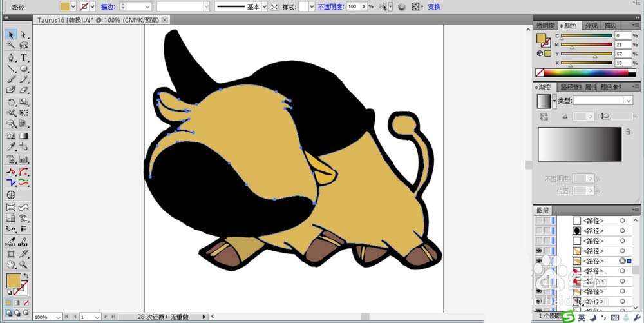Click the 英 language indicator in IME bar

[x=582, y=318]
